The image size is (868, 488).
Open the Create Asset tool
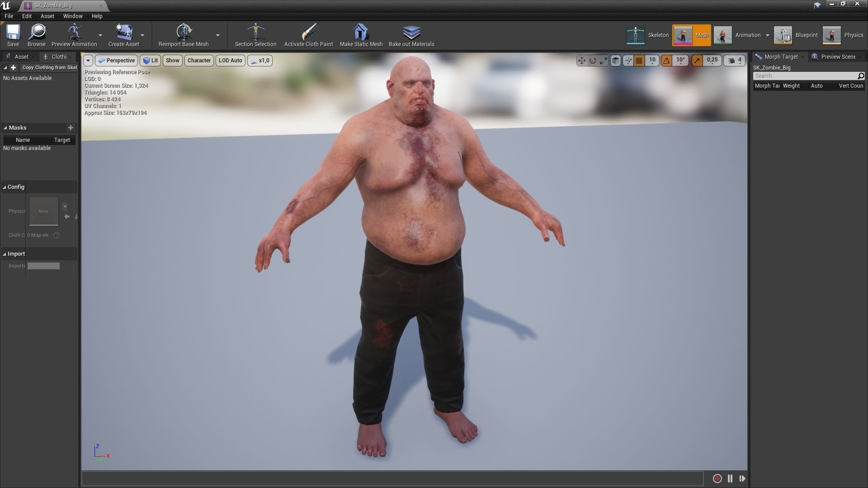click(x=123, y=35)
